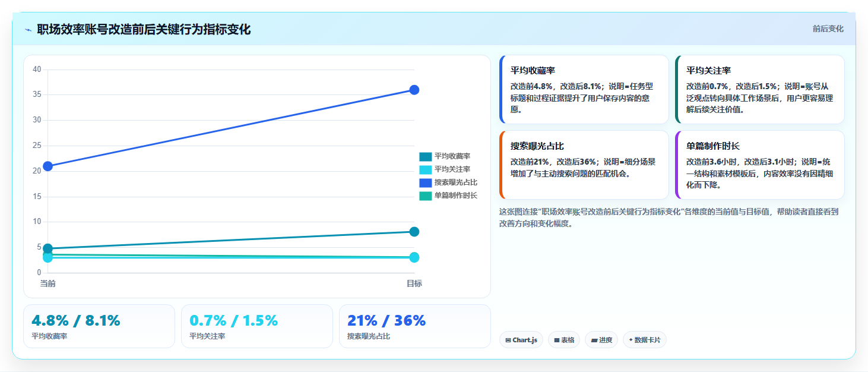Image resolution: width=868 pixels, height=372 pixels.
Task: Toggle 平均关注率 legend color box
Action: [426, 169]
